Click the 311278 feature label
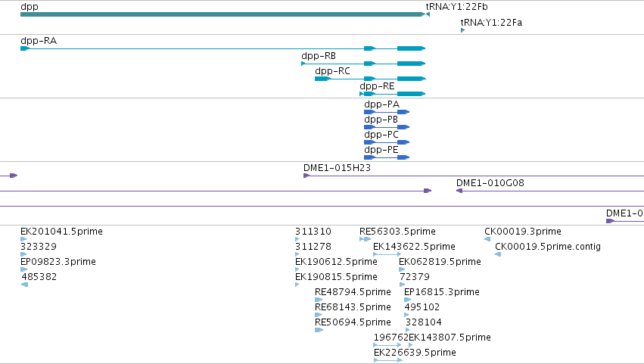This screenshot has height=364, width=644. [313, 247]
